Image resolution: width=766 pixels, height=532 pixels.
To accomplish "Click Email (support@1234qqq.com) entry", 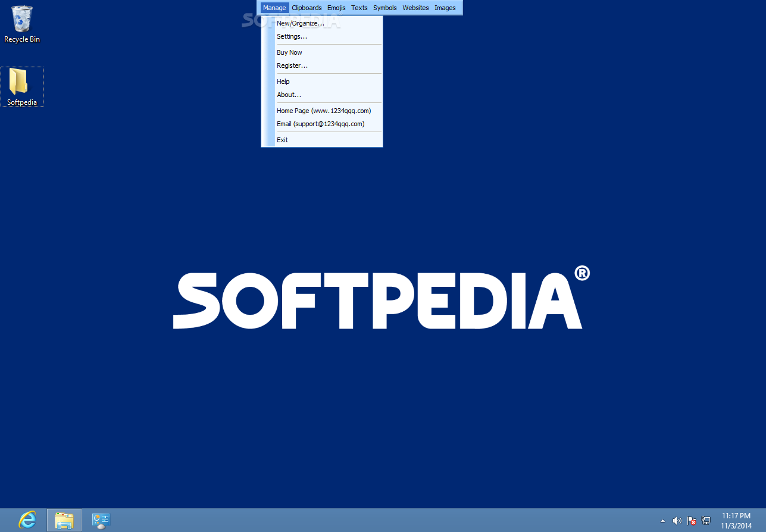I will point(322,124).
